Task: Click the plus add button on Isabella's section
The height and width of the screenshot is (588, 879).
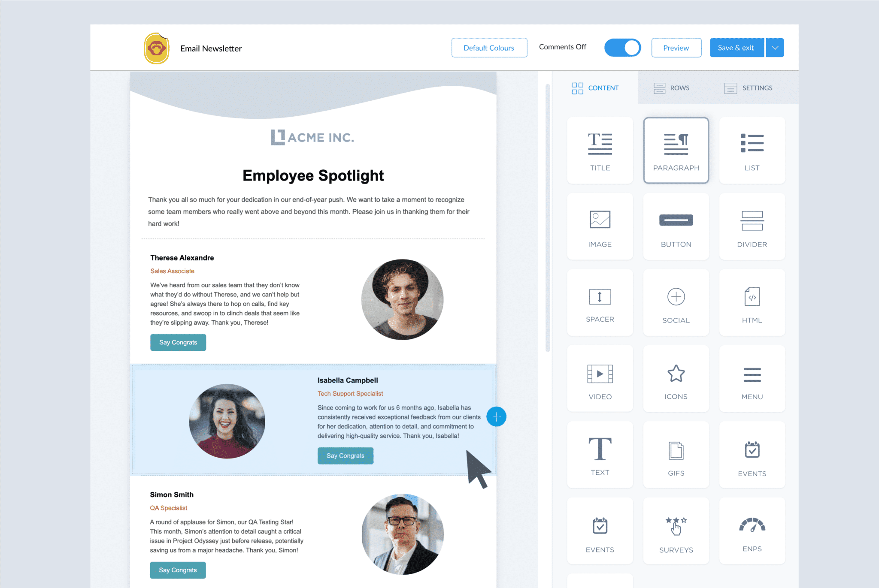Action: 496,416
